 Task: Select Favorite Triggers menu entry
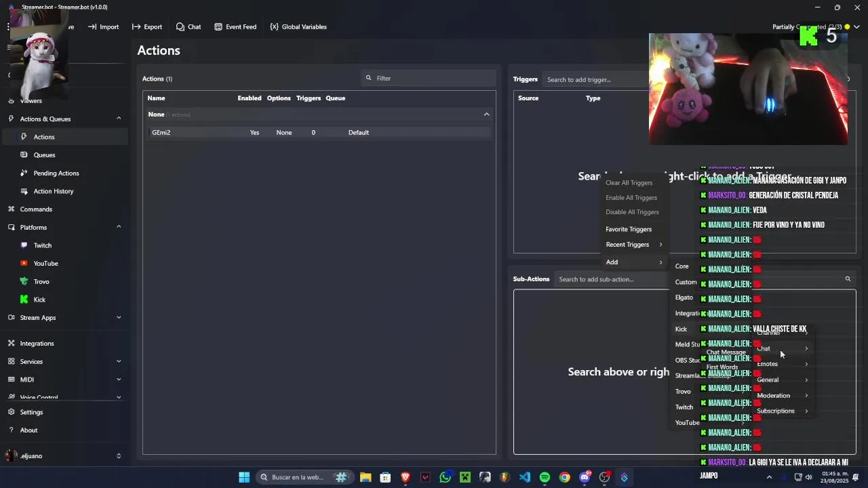pyautogui.click(x=629, y=229)
